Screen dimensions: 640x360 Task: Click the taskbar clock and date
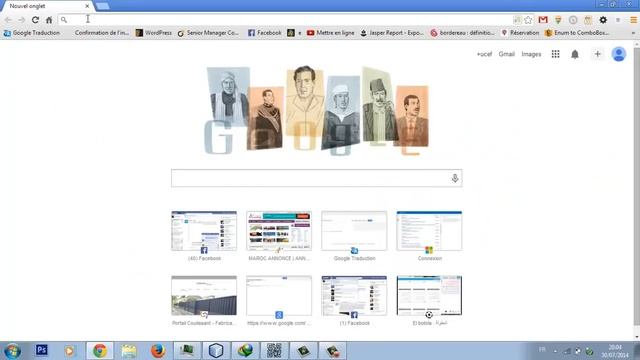(615, 351)
